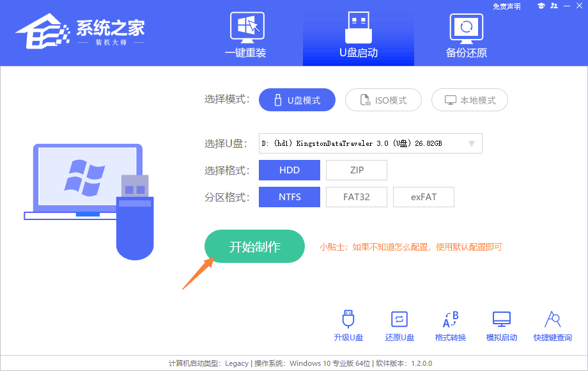Click the 升级U盘 upgrade USB icon
This screenshot has width=588, height=371.
(x=348, y=326)
